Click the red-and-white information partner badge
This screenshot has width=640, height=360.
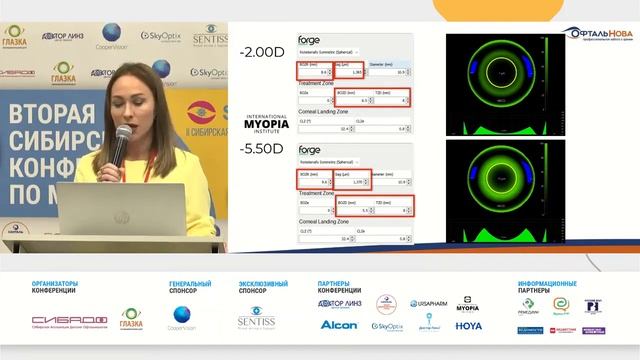562,331
